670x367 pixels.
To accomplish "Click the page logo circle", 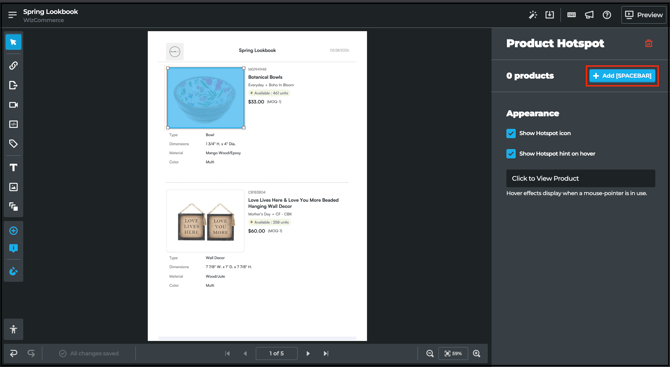I will (x=175, y=52).
